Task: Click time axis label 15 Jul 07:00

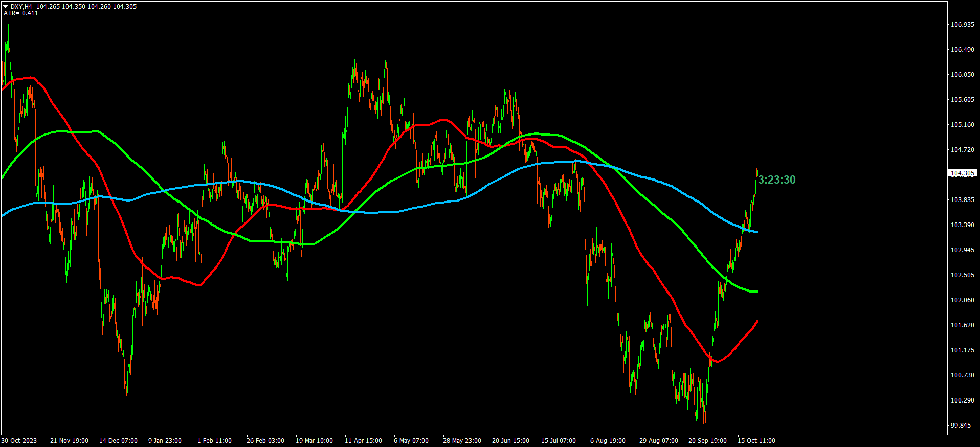Action: (x=559, y=441)
